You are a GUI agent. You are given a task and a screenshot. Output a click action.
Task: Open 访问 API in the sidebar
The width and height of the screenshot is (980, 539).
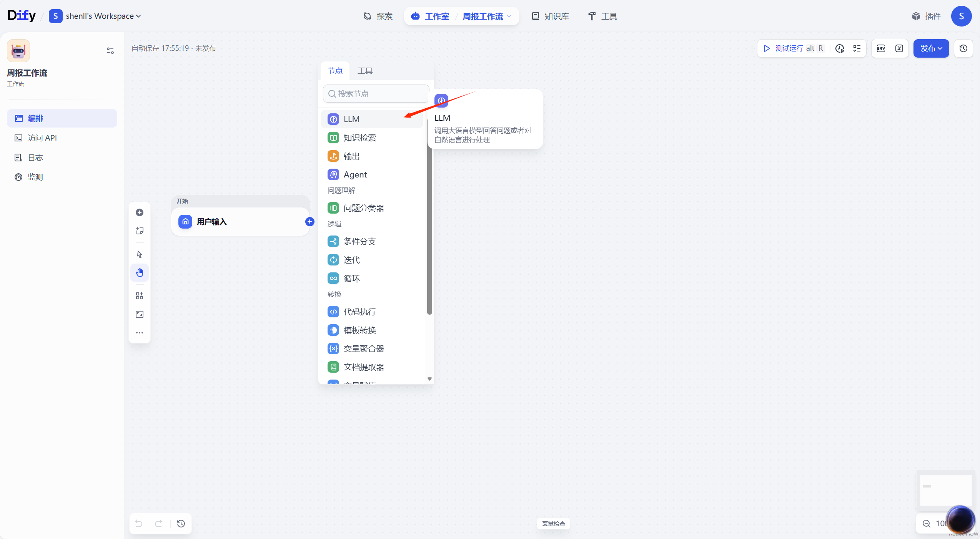click(x=42, y=138)
